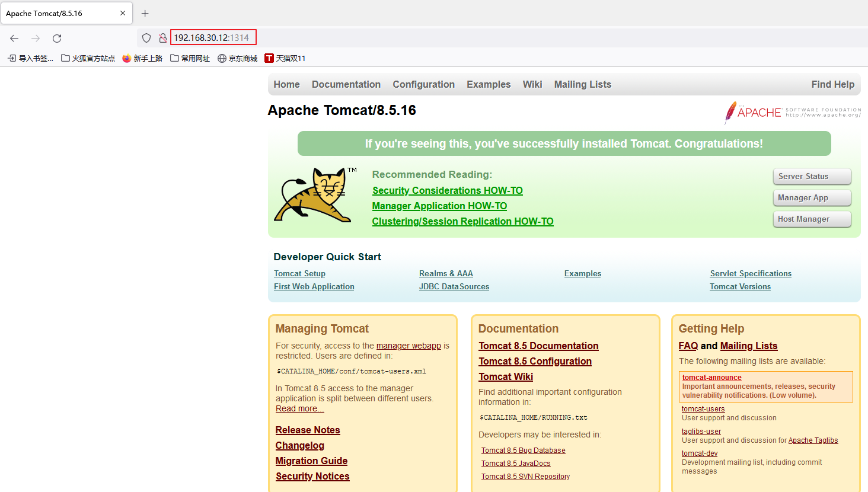Open the tomcat-users mailing list link
The image size is (868, 492).
point(703,409)
